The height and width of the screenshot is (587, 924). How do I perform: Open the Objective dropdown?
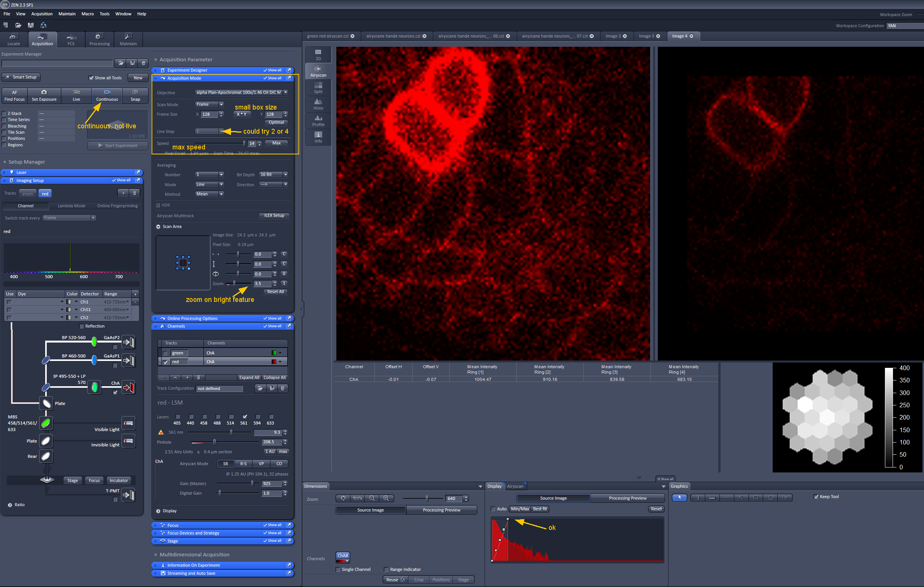click(241, 92)
